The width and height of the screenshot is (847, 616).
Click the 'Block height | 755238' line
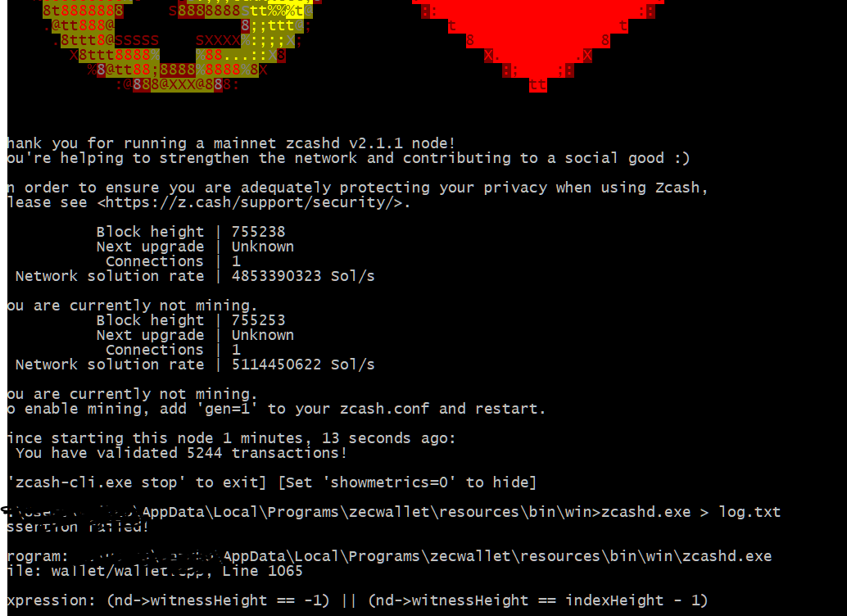pos(191,232)
